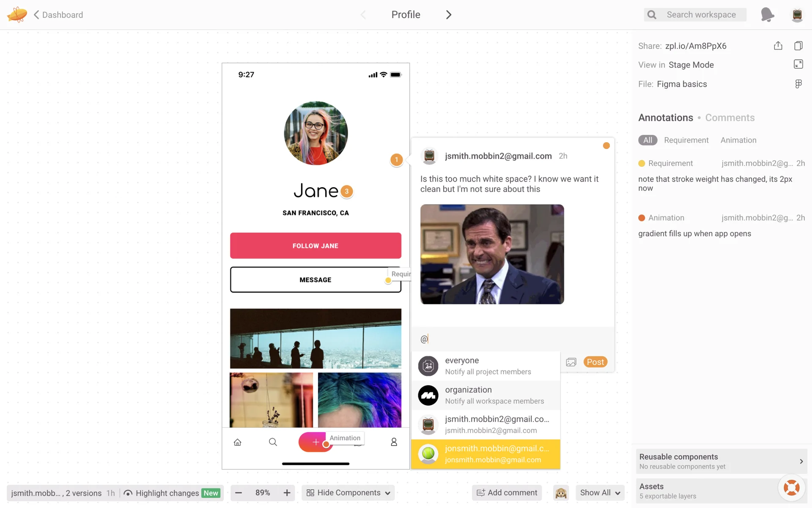This screenshot has width=812, height=508.
Task: Select the All annotations filter
Action: click(x=647, y=140)
